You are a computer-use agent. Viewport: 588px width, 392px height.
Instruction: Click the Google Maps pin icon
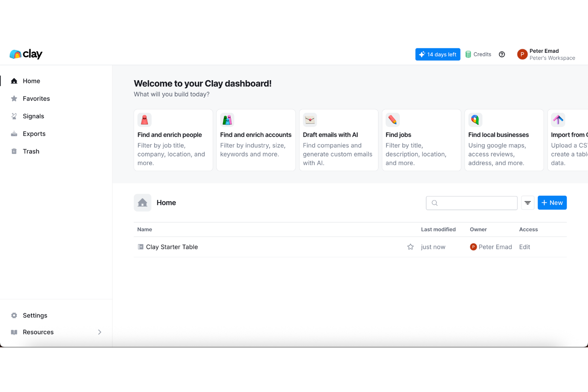pos(475,120)
